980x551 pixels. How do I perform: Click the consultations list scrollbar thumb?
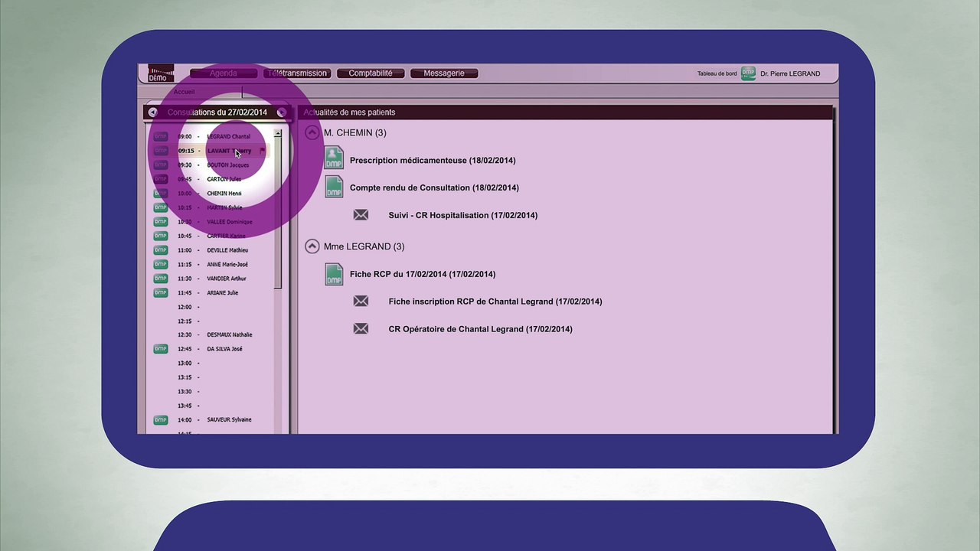point(278,214)
